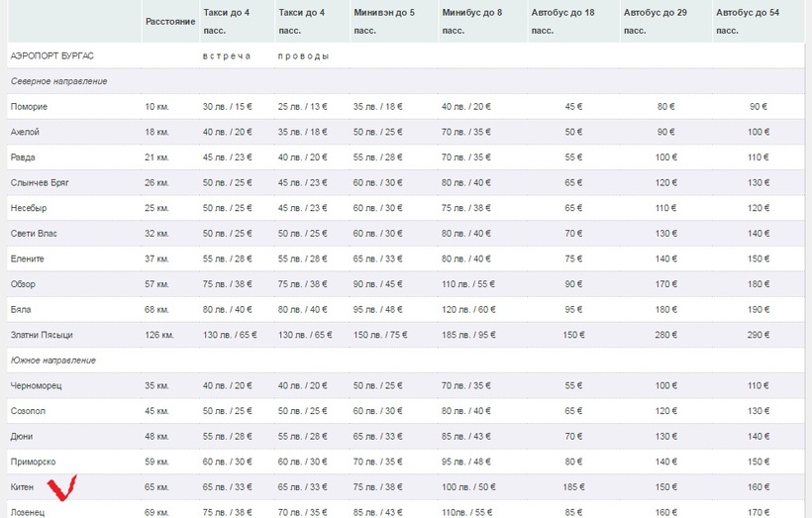
Task: Click the Северное направление section heading
Action: [x=58, y=81]
